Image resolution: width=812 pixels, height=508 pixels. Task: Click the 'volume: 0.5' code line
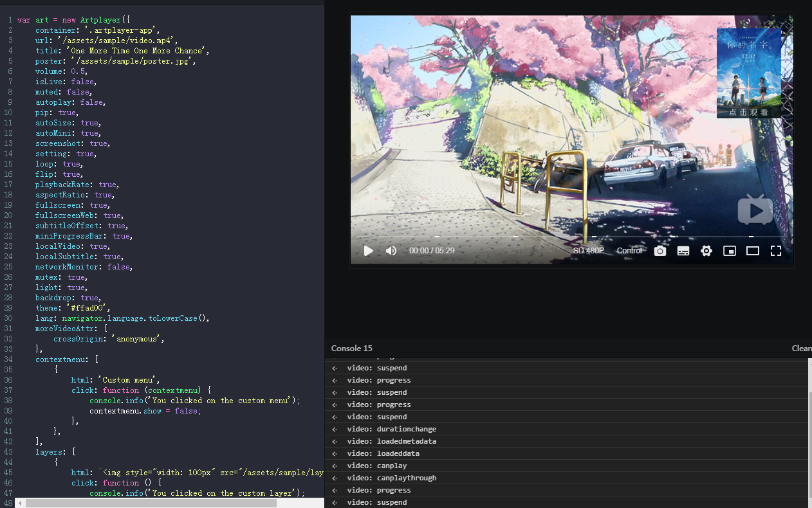point(61,71)
